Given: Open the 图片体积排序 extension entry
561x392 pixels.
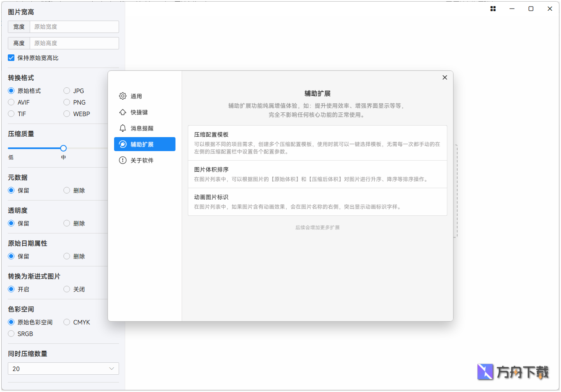Looking at the screenshot, I should [x=317, y=174].
